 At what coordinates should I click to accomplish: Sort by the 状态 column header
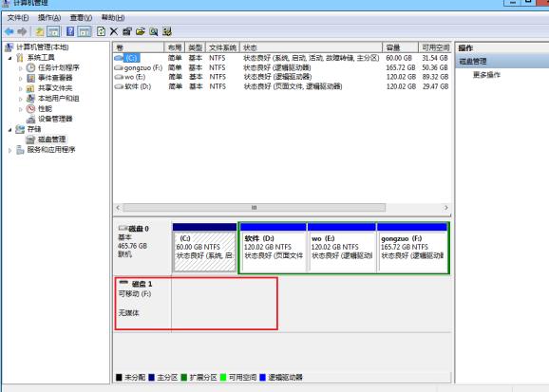[312, 47]
